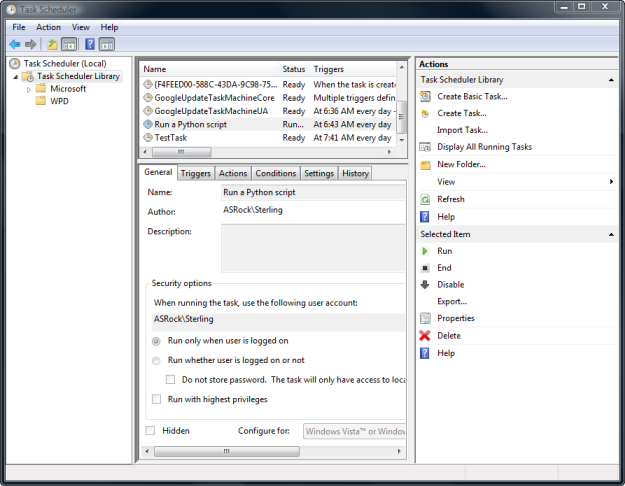The image size is (625, 486).
Task: Click the details pane horizontal scrollbar thumb
Action: tap(227, 451)
